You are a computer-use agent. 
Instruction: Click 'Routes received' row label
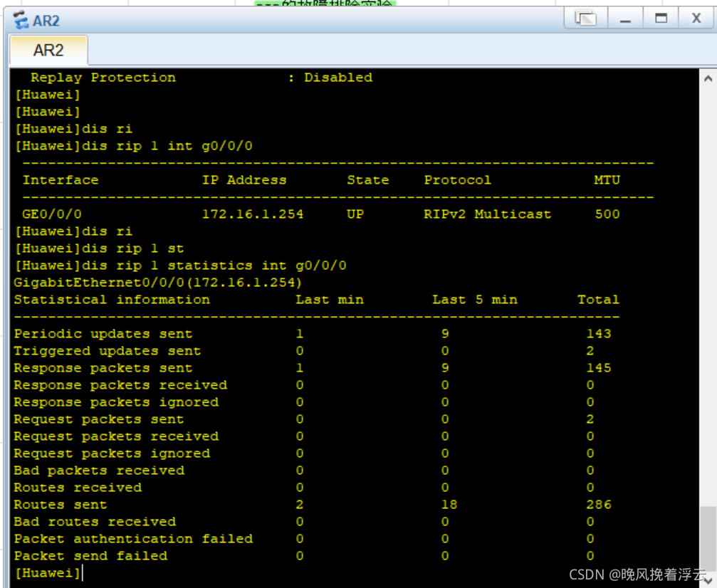tap(78, 488)
